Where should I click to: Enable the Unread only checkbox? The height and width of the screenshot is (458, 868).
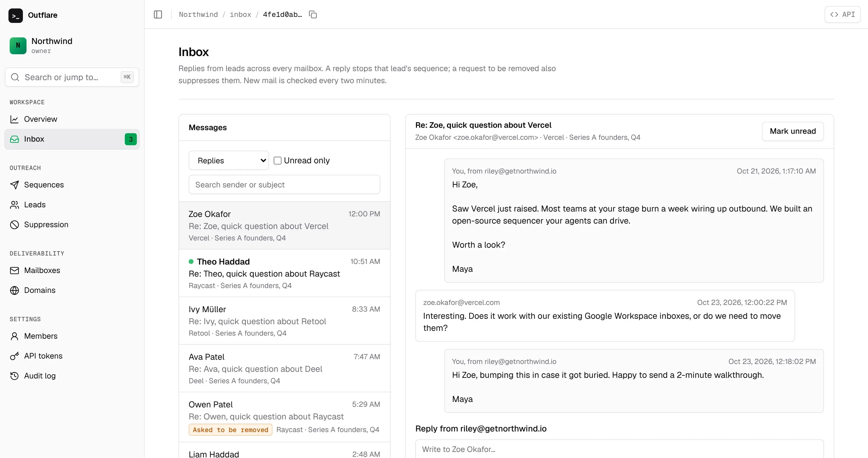click(x=277, y=161)
